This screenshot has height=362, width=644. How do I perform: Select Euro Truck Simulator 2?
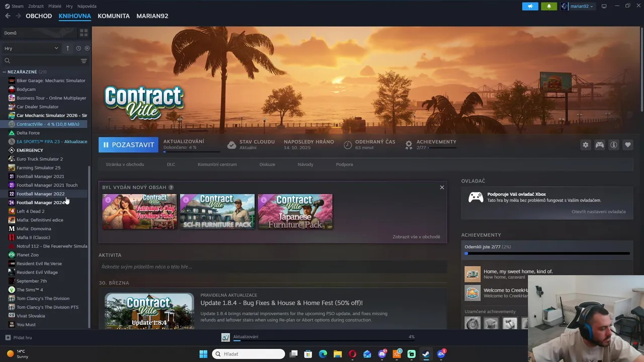click(x=48, y=159)
